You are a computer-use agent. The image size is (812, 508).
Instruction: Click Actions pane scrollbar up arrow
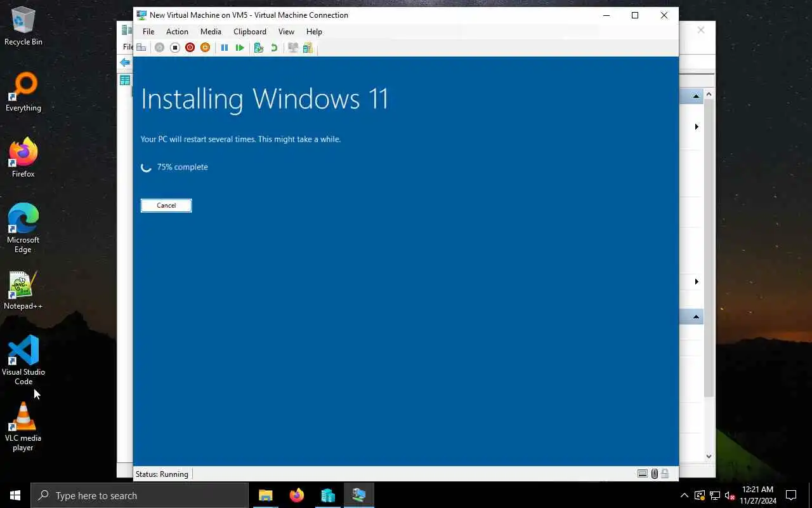tap(709, 95)
